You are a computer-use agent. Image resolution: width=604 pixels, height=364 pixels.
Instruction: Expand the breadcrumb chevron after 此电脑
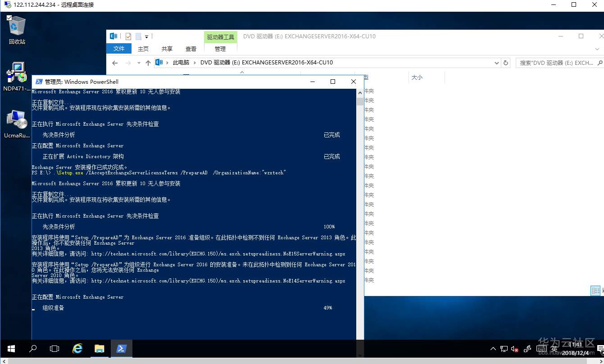tap(195, 63)
